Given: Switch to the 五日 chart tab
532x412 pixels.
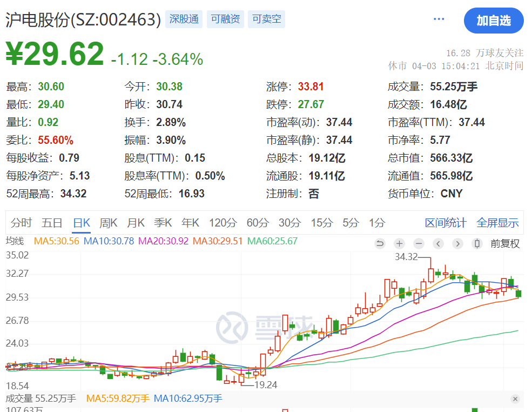Looking at the screenshot, I should 51,223.
